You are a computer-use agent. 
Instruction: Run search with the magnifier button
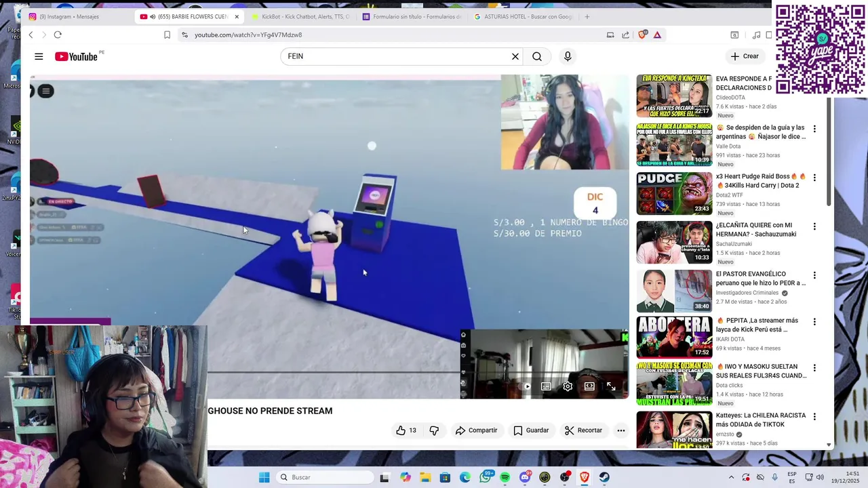pyautogui.click(x=537, y=56)
